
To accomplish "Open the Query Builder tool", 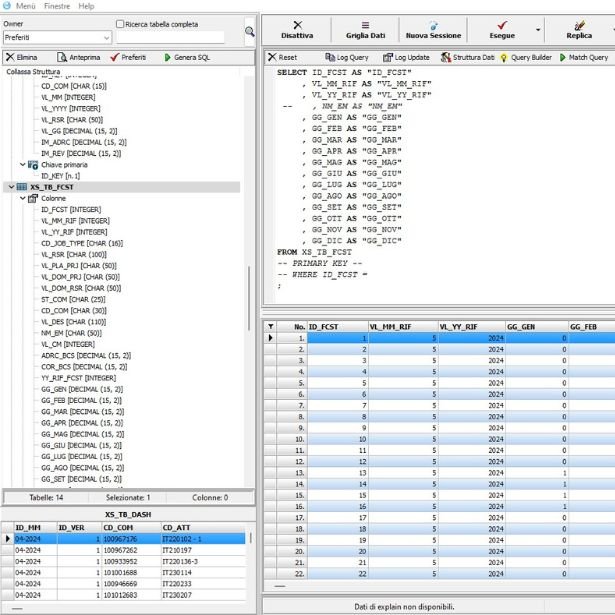I will tap(526, 58).
